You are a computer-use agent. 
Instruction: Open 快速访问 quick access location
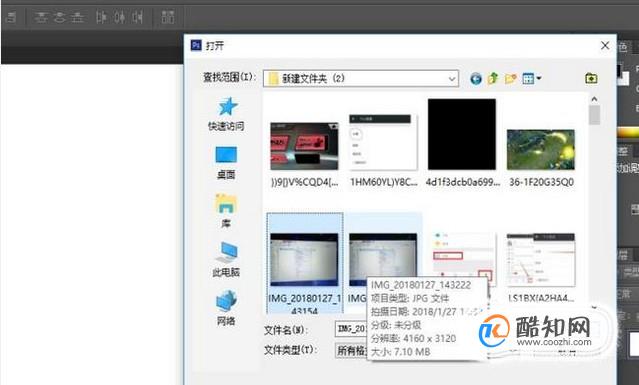[x=227, y=114]
